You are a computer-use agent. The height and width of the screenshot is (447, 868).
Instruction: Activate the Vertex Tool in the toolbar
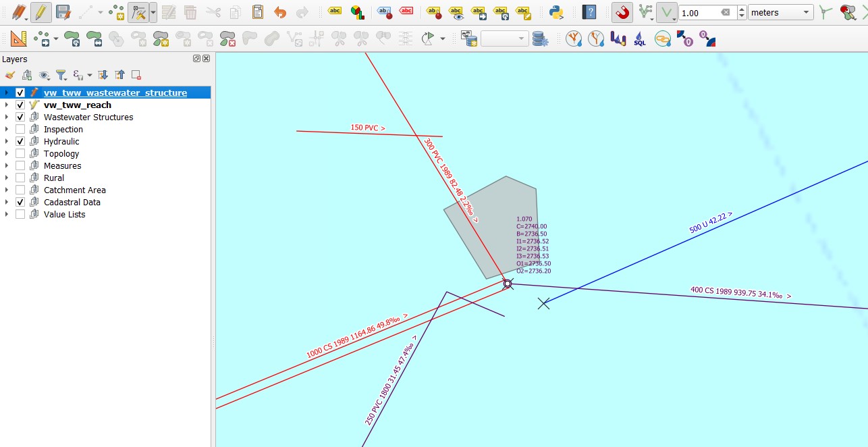[138, 12]
